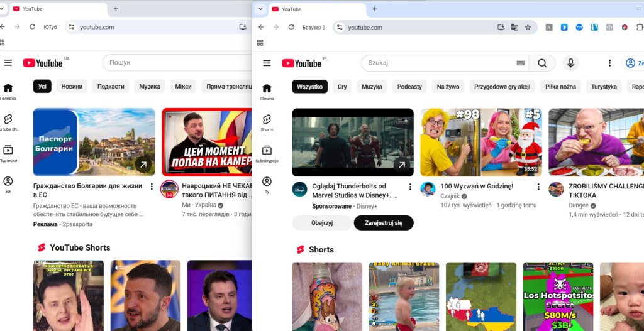Image resolution: width=644 pixels, height=331 pixels.
Task: Open a new tab in the Ukrainian window
Action: coord(116,9)
